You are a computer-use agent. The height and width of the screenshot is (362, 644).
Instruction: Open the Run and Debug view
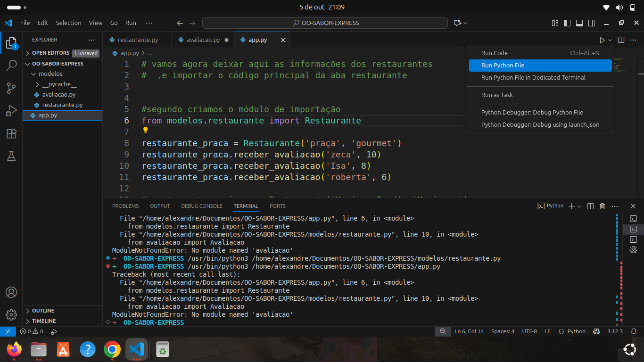tap(11, 111)
